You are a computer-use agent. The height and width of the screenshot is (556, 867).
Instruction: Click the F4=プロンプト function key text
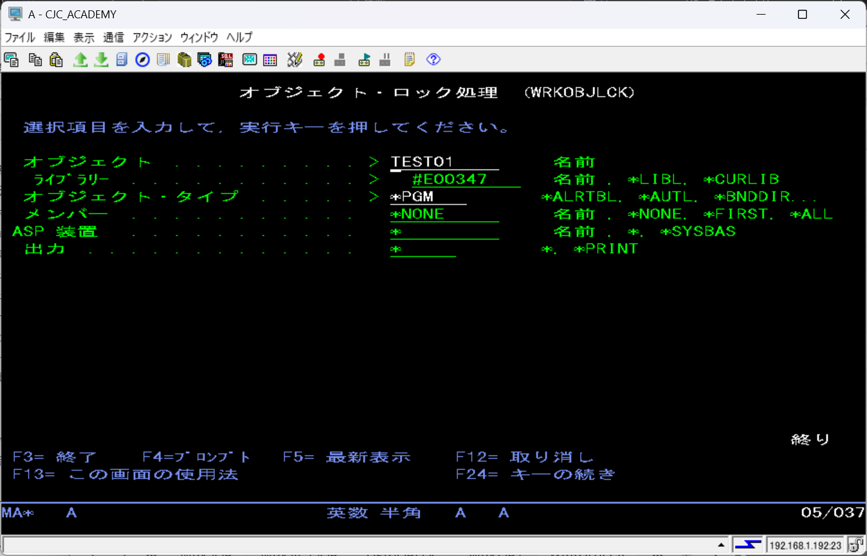196,458
